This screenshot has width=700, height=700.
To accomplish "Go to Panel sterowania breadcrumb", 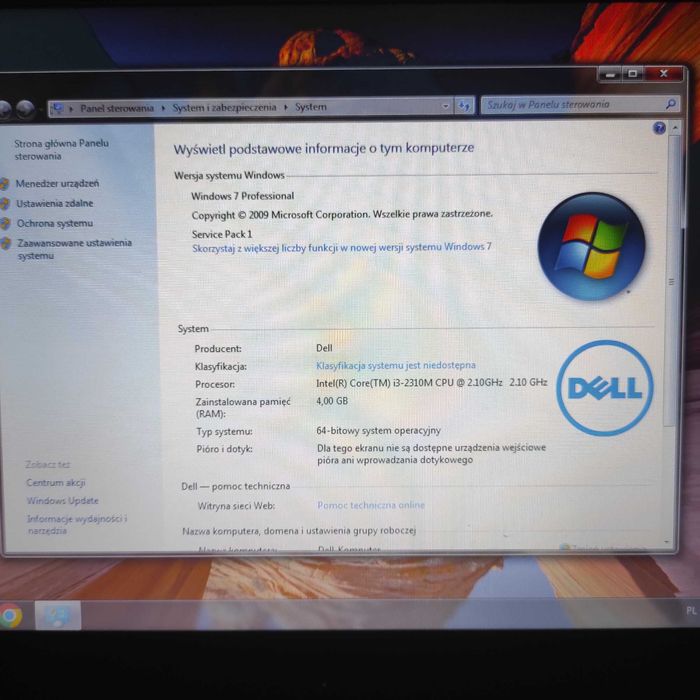I will [x=117, y=108].
